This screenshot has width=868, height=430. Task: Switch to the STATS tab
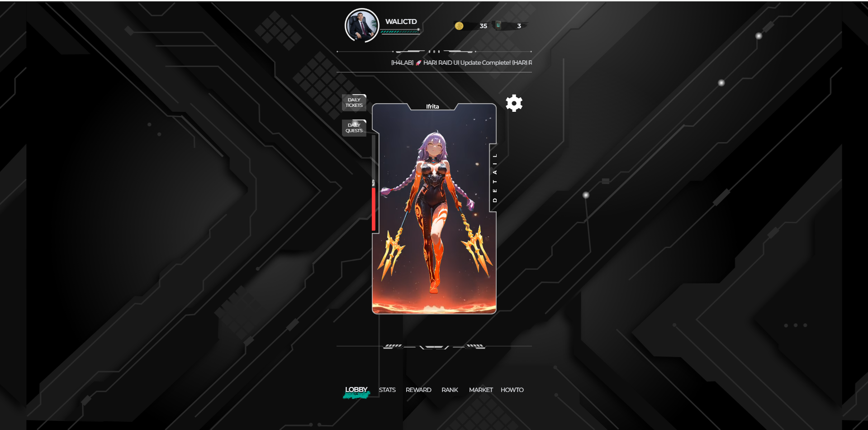pyautogui.click(x=387, y=390)
